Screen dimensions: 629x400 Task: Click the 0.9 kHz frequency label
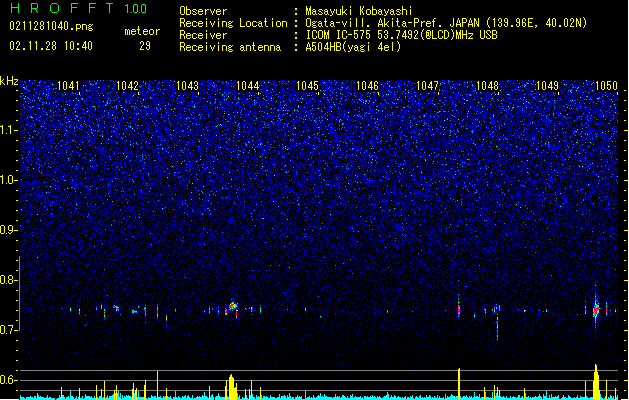[x=8, y=230]
